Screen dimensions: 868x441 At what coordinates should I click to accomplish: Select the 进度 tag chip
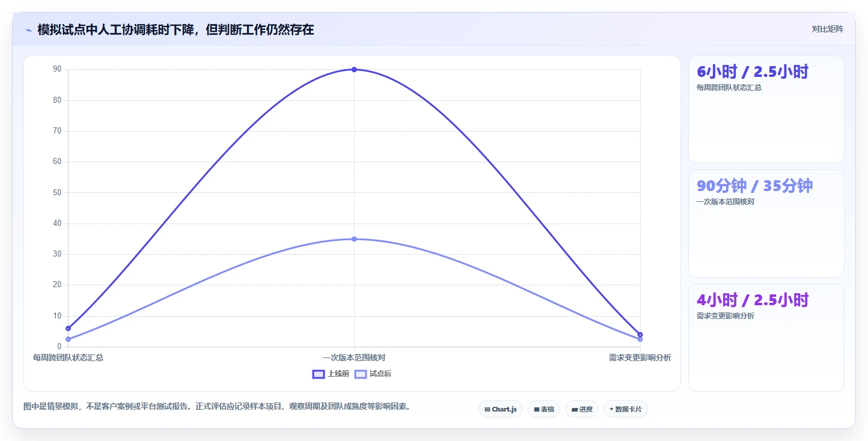pyautogui.click(x=582, y=409)
